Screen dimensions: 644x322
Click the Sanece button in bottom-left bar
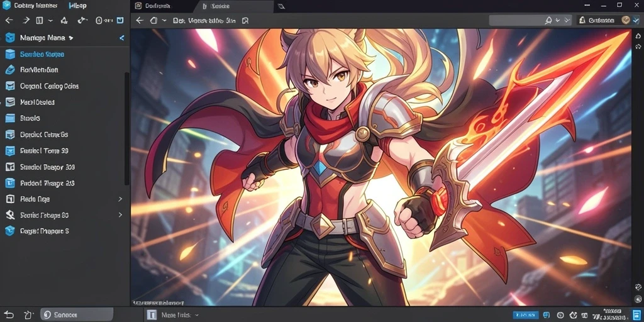(76, 314)
